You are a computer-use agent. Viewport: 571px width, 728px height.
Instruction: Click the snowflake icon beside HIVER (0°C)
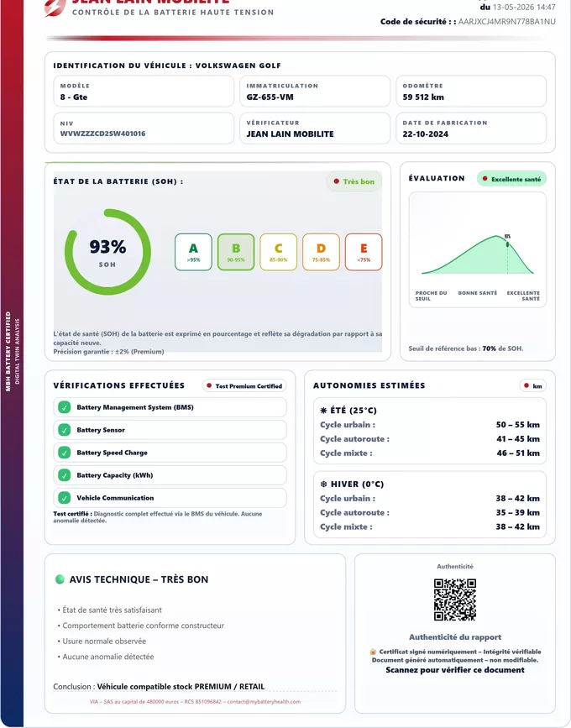(323, 484)
